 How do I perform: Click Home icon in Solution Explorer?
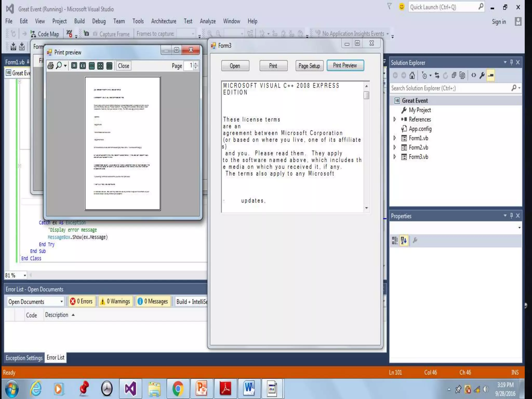point(412,75)
